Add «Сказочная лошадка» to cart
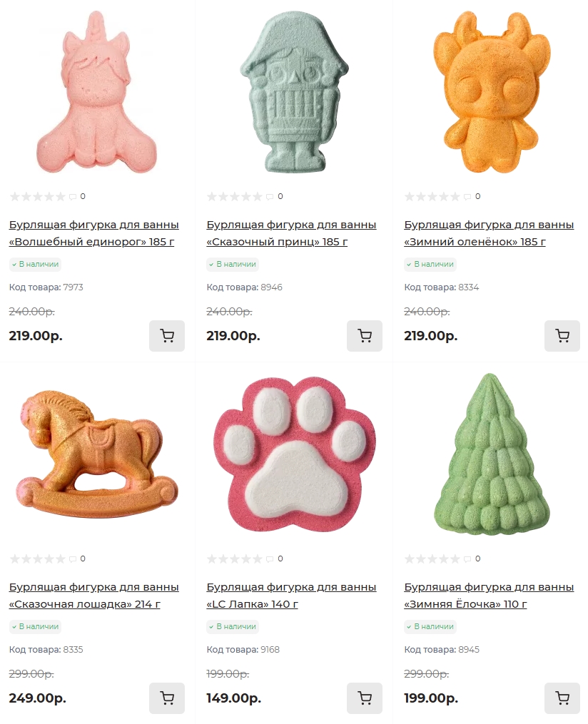The height and width of the screenshot is (724, 588). (x=167, y=698)
